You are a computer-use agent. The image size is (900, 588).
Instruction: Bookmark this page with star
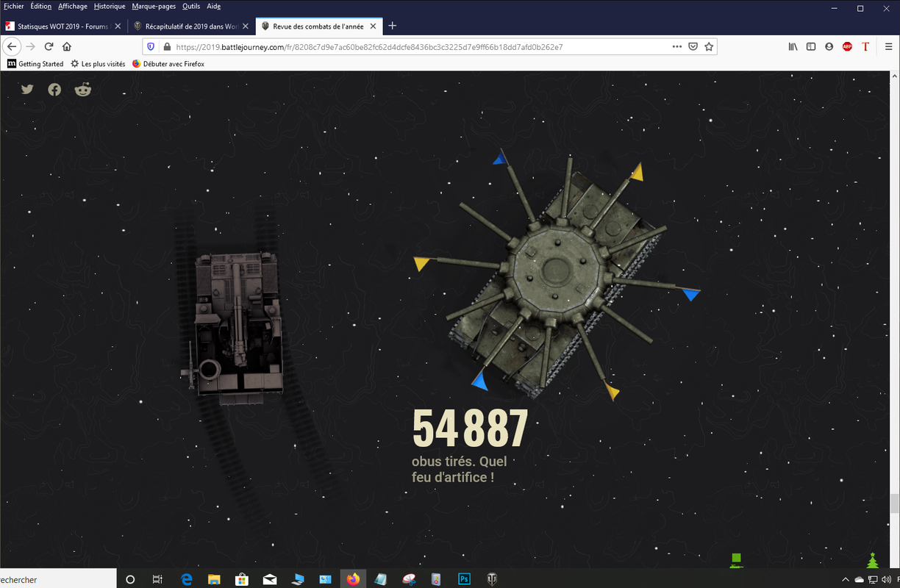pos(709,46)
